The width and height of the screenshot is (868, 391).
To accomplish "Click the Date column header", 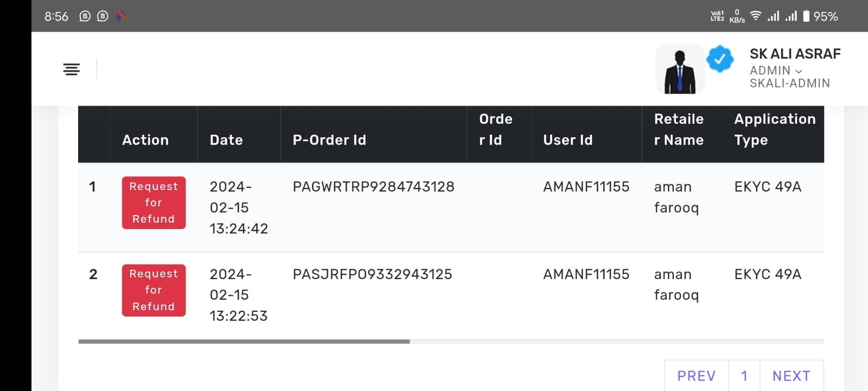I will (x=226, y=140).
